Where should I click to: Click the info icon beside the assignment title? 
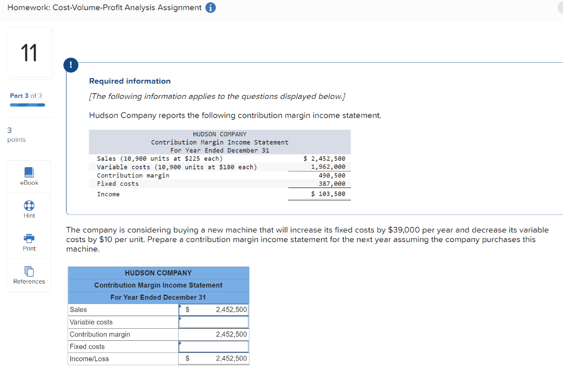(x=212, y=8)
